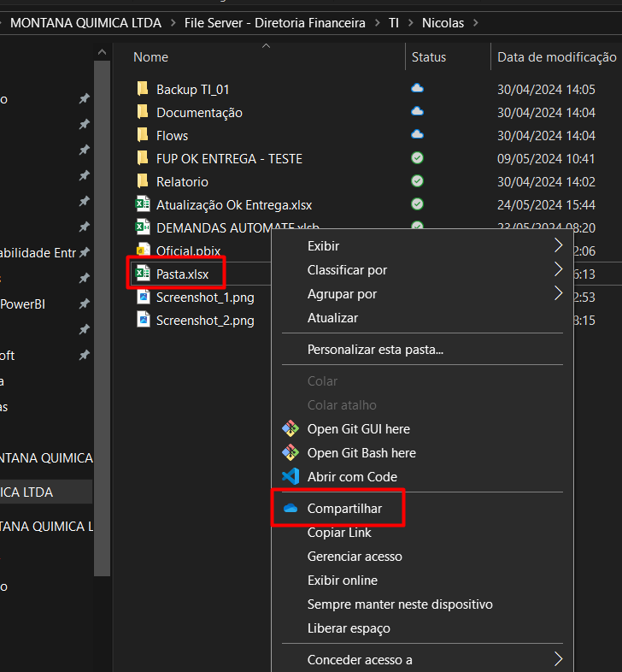Expand the Exibir submenu arrow
The image size is (622, 672).
click(x=558, y=246)
